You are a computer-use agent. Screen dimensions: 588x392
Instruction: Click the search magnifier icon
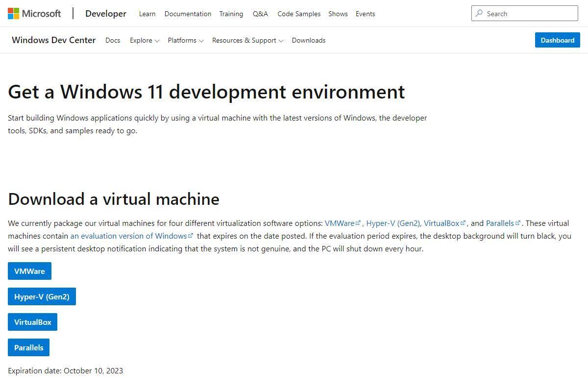tap(479, 13)
